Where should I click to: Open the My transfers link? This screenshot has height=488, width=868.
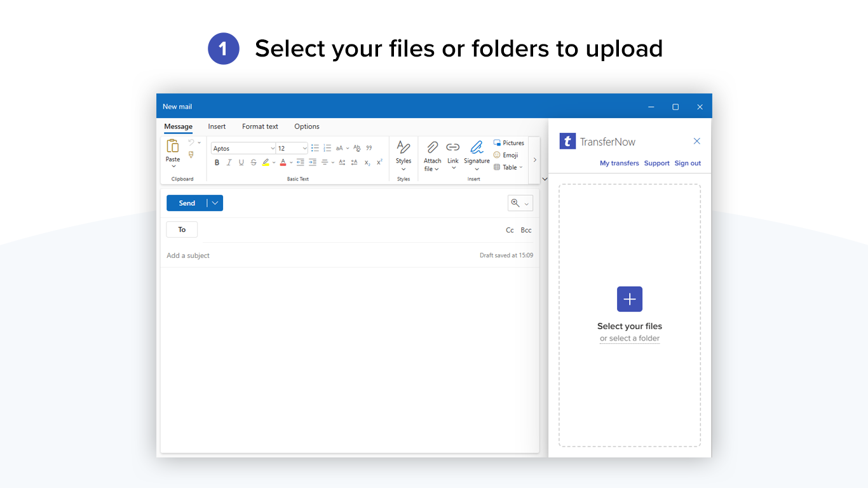(620, 163)
